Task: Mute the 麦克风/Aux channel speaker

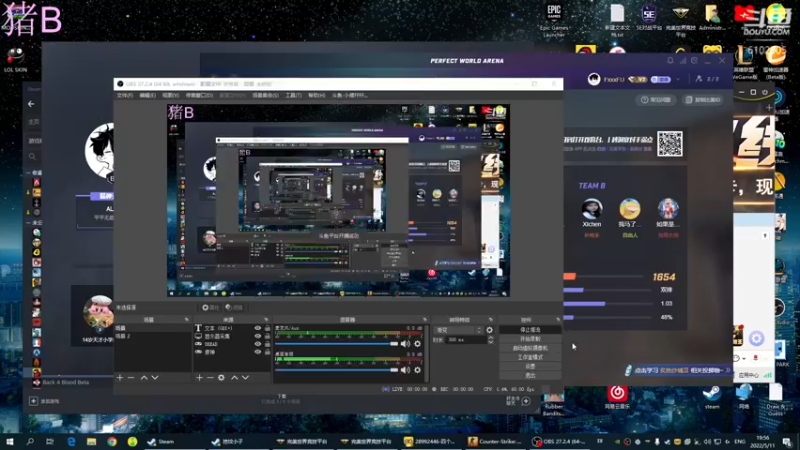Action: 405,344
